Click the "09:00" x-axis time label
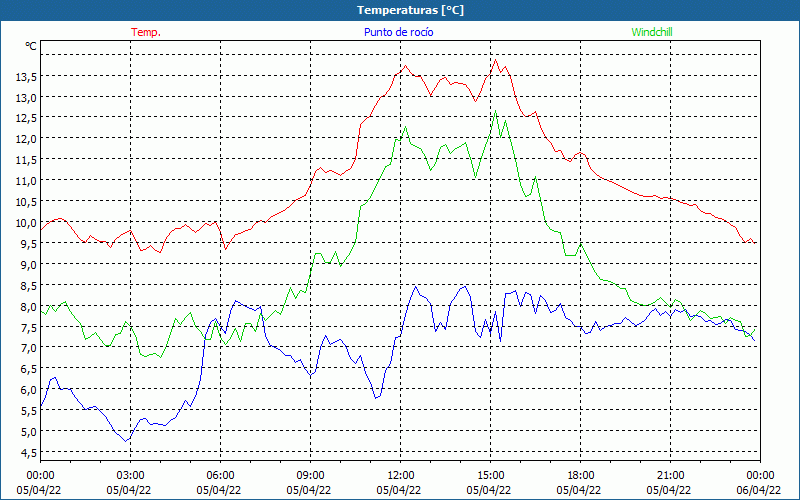The height and width of the screenshot is (500, 800). tap(310, 476)
